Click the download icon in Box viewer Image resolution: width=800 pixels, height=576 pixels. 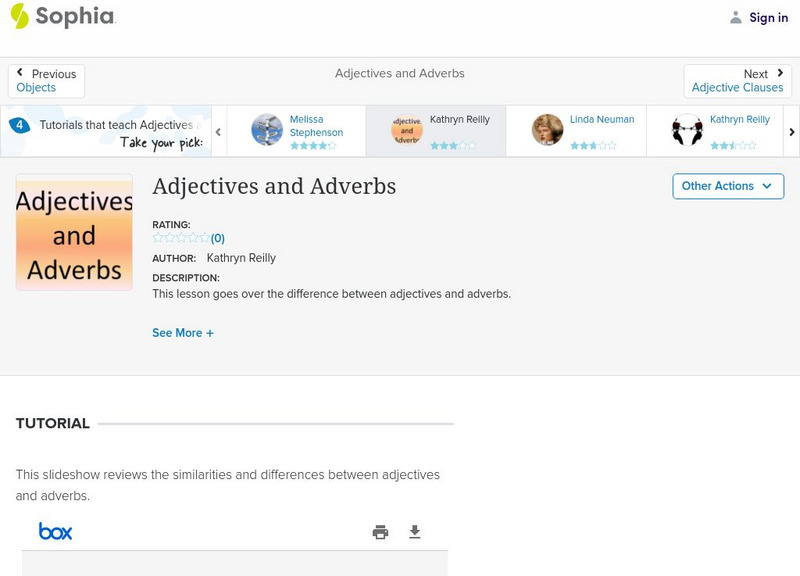tap(415, 532)
